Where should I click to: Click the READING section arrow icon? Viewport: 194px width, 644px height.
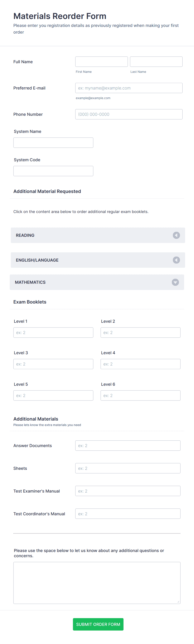click(176, 235)
